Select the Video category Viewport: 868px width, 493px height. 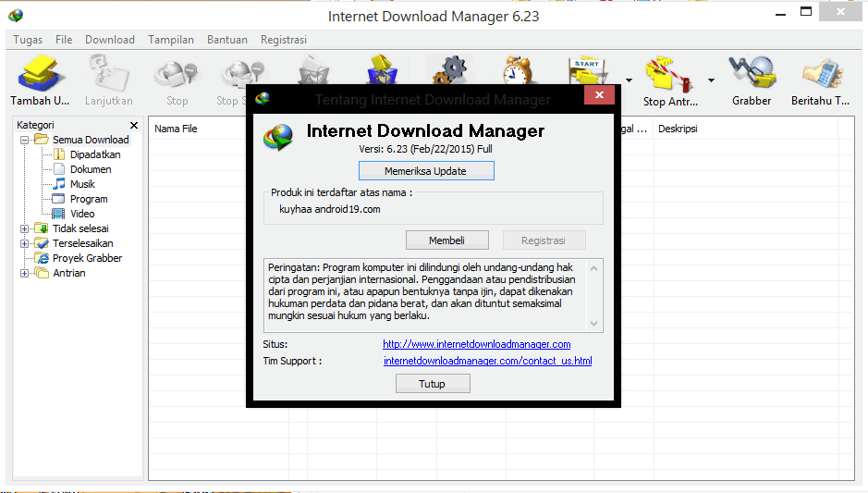click(82, 214)
